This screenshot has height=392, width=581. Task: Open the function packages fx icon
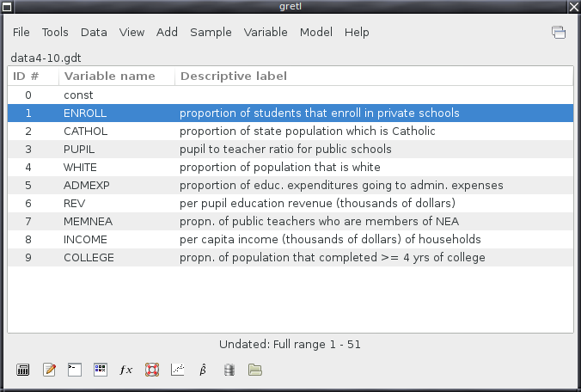126,370
